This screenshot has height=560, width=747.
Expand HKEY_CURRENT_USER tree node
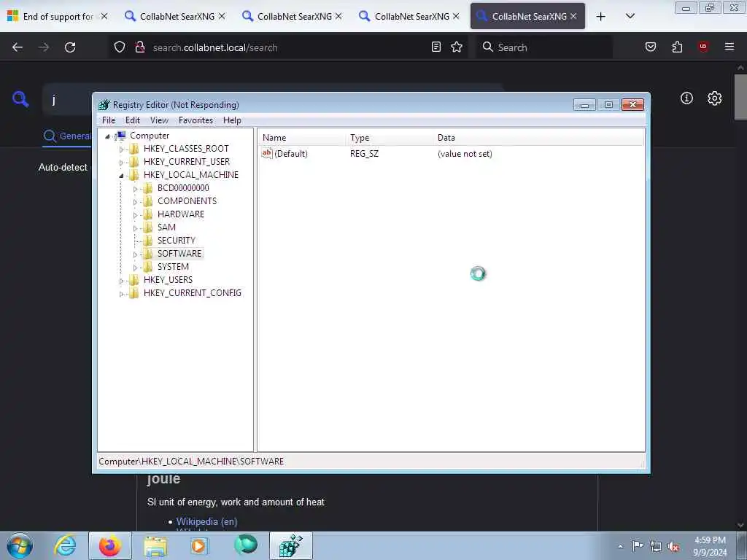click(121, 163)
